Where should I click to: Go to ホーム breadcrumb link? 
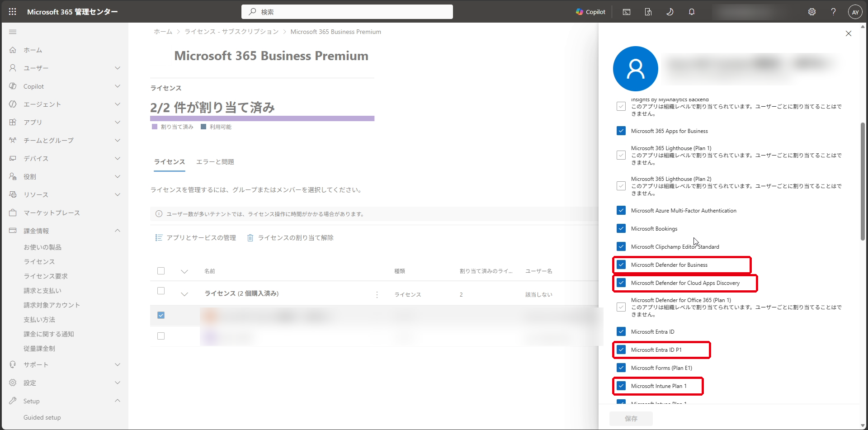point(163,32)
